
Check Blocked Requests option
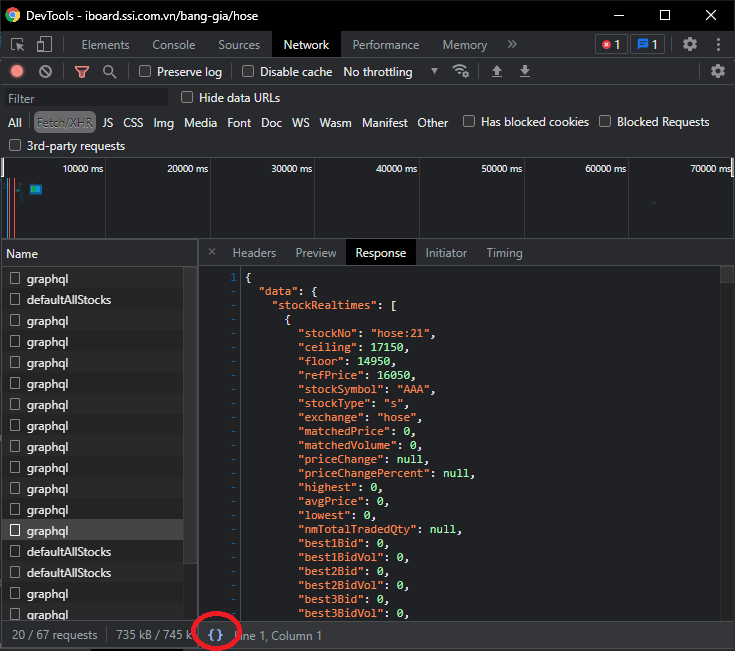click(605, 121)
